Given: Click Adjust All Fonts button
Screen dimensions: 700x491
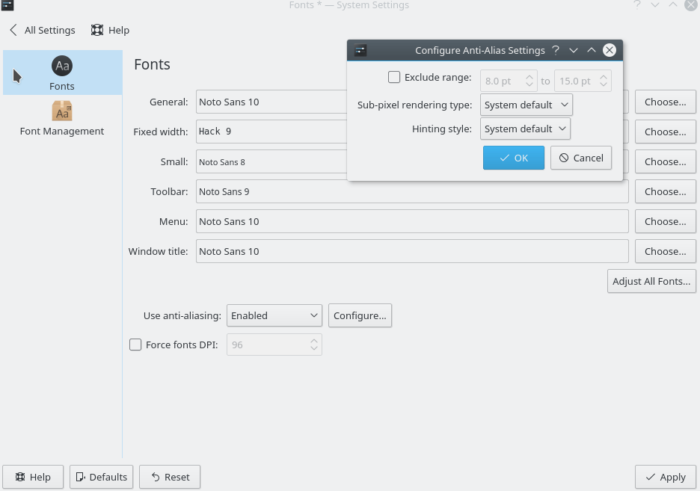Looking at the screenshot, I should point(651,281).
